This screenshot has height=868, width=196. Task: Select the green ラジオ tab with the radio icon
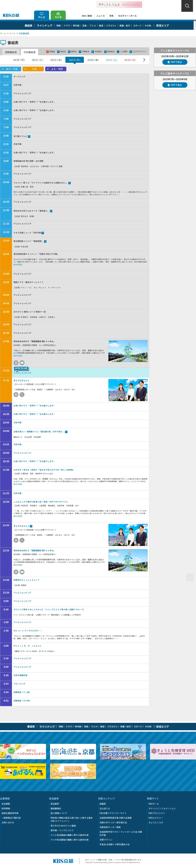click(58, 15)
